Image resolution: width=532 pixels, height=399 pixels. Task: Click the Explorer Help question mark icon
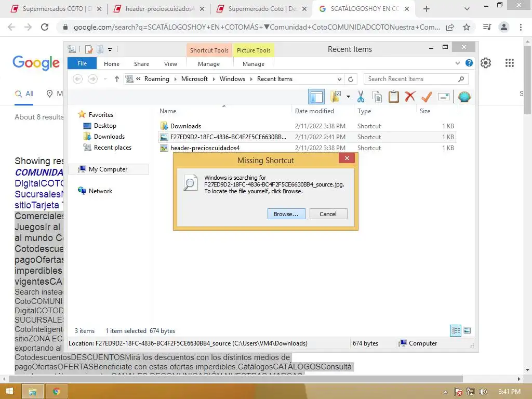(469, 63)
